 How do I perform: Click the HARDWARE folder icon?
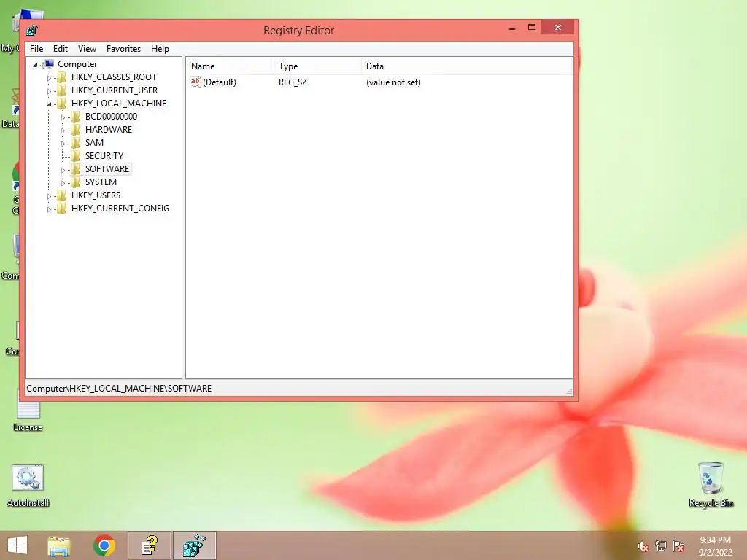point(75,130)
